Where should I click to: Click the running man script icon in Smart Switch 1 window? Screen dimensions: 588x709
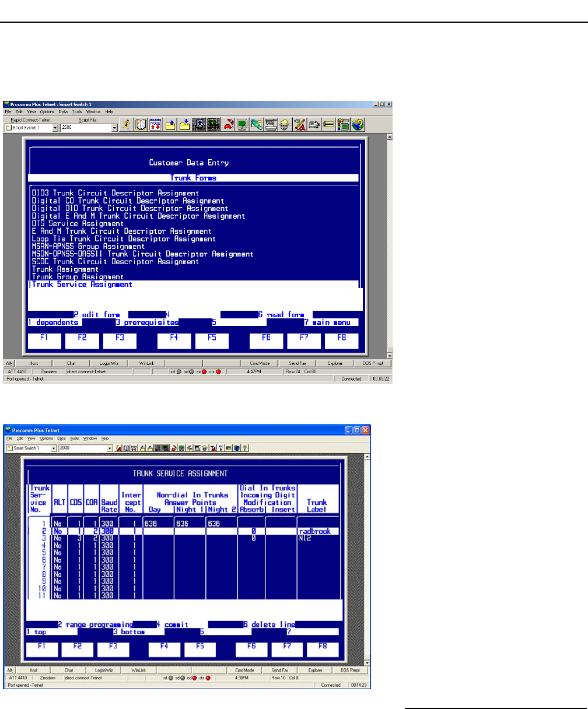[125, 126]
